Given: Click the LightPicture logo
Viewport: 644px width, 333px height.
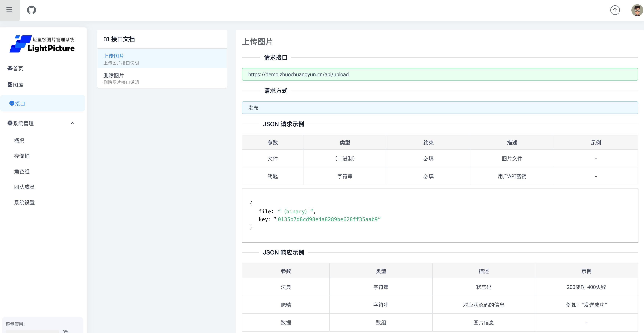Looking at the screenshot, I should click(42, 44).
